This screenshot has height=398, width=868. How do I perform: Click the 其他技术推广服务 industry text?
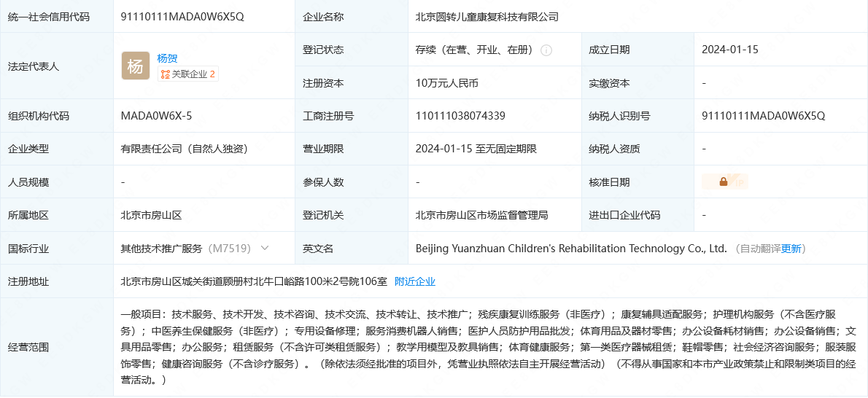point(162,249)
